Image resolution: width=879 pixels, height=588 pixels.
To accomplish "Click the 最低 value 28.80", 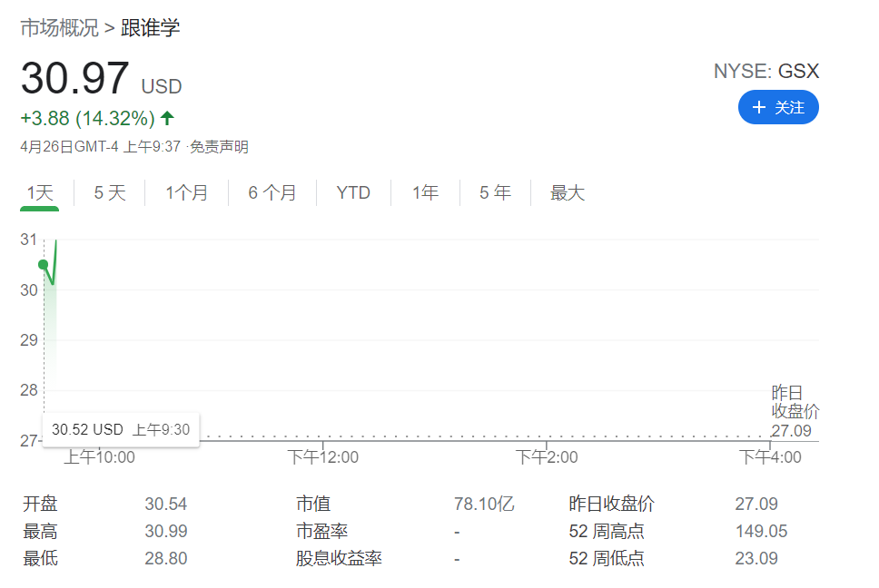I will (x=166, y=558).
